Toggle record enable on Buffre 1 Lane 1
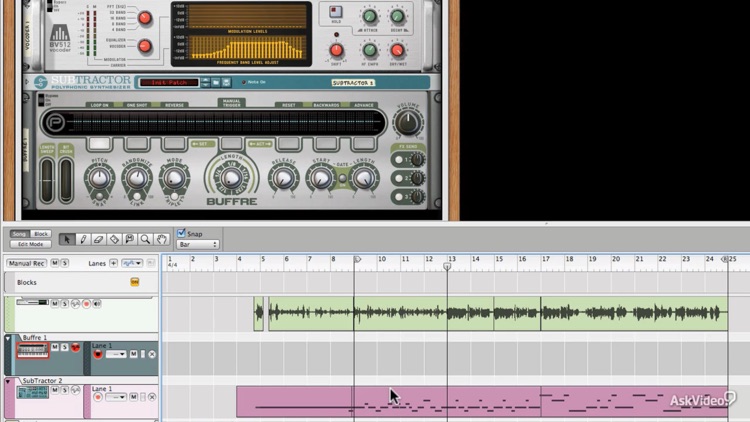 (98, 354)
